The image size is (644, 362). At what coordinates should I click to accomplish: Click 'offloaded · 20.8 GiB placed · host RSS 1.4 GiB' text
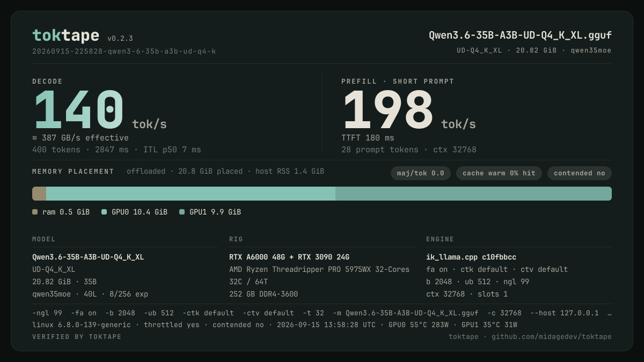pyautogui.click(x=225, y=172)
